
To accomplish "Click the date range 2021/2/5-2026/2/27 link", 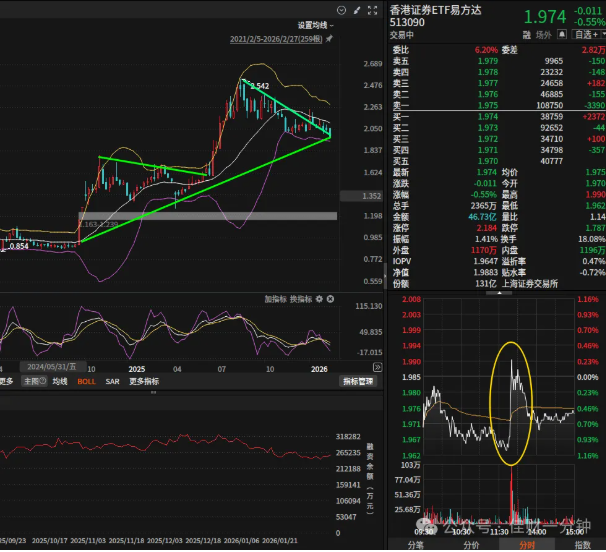I will click(x=276, y=39).
